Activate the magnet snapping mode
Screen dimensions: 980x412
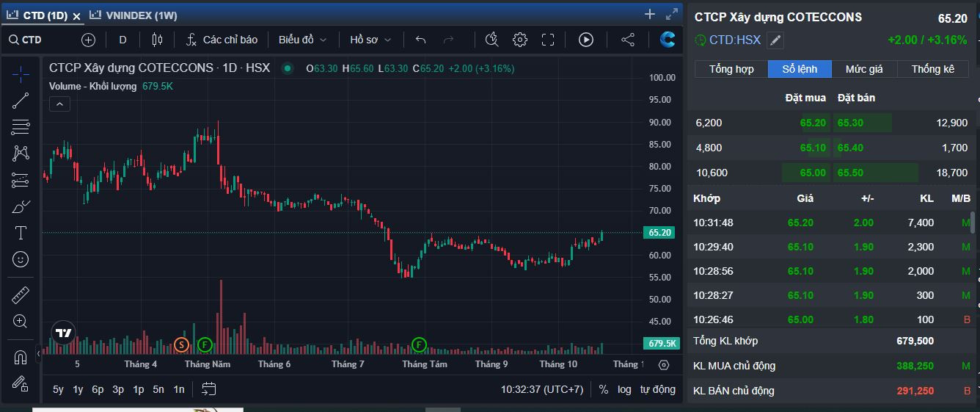tap(21, 357)
